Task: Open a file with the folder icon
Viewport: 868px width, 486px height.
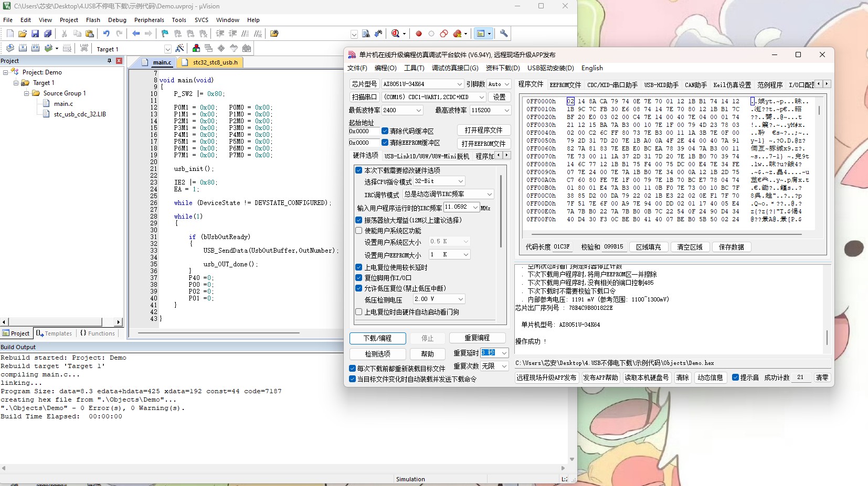Action: pos(23,34)
